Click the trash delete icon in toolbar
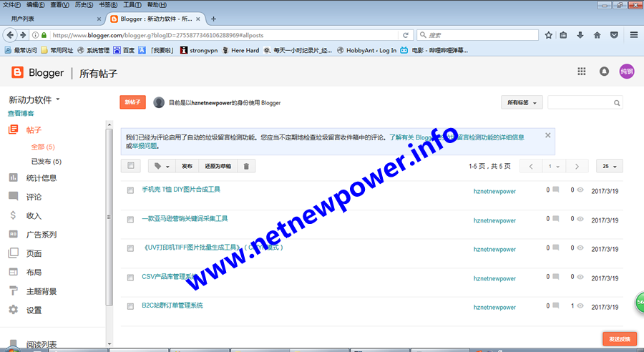The image size is (644, 352). point(246,166)
